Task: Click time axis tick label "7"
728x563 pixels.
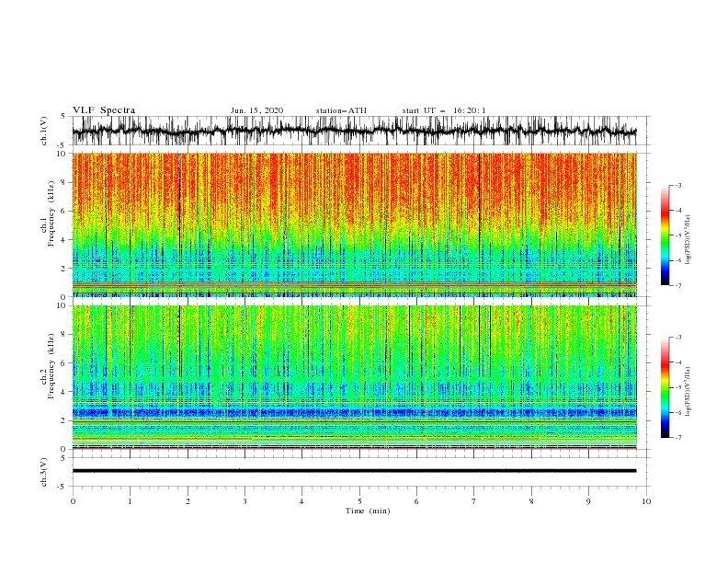Action: (474, 501)
